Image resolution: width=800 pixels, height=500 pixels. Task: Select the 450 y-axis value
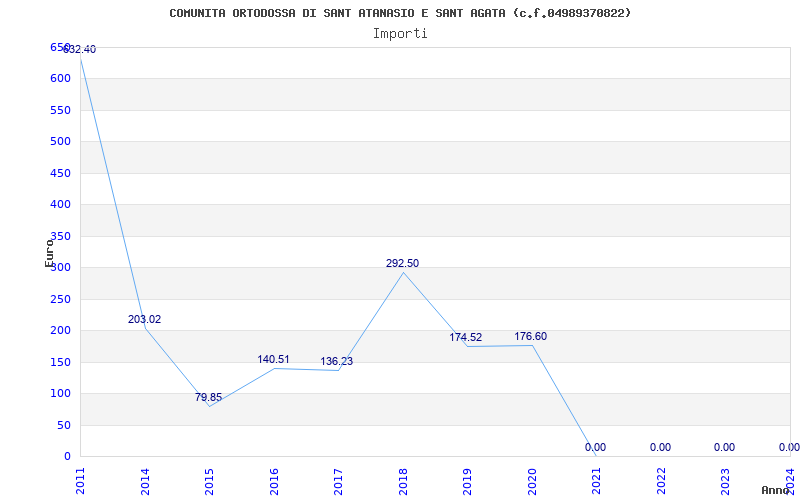(x=60, y=173)
